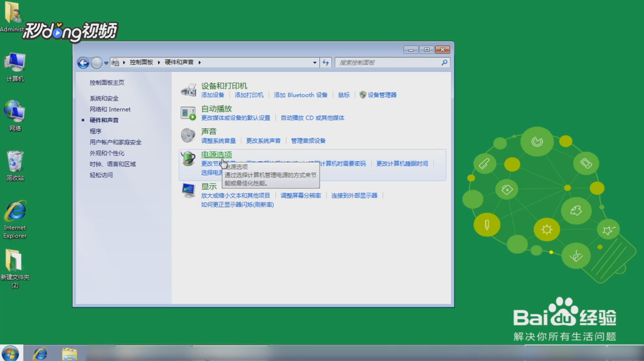Screen dimensions: 644x361
Task: Go to 控制面板主页 in sidebar
Action: tap(107, 82)
